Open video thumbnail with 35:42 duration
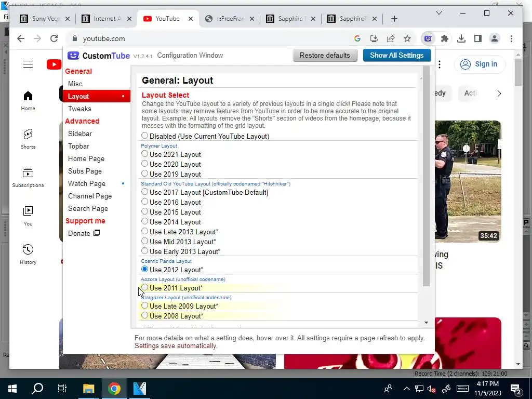The height and width of the screenshot is (399, 532). coord(468,181)
